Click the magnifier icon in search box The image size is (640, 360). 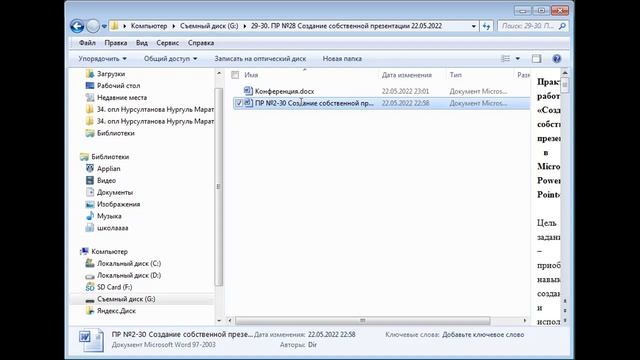(x=562, y=26)
